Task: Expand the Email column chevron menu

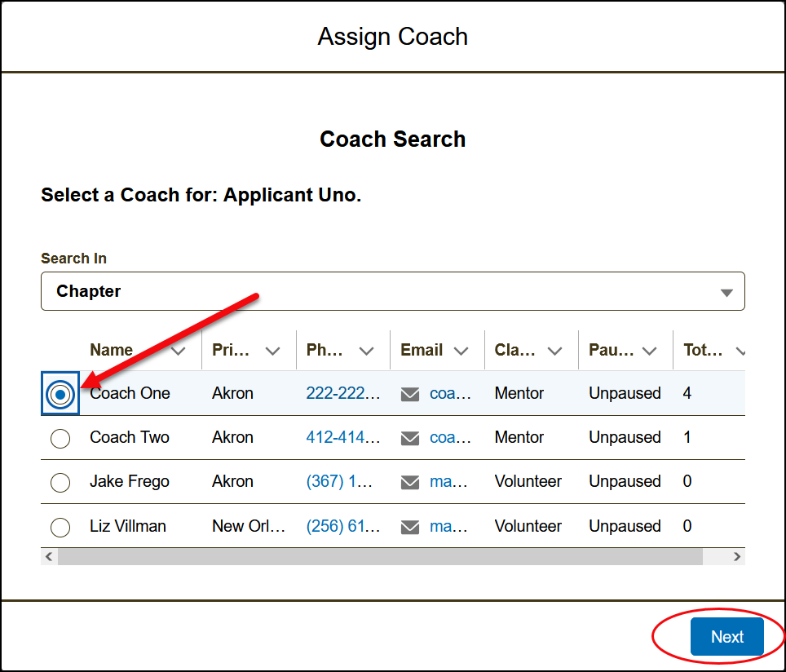Action: click(461, 351)
